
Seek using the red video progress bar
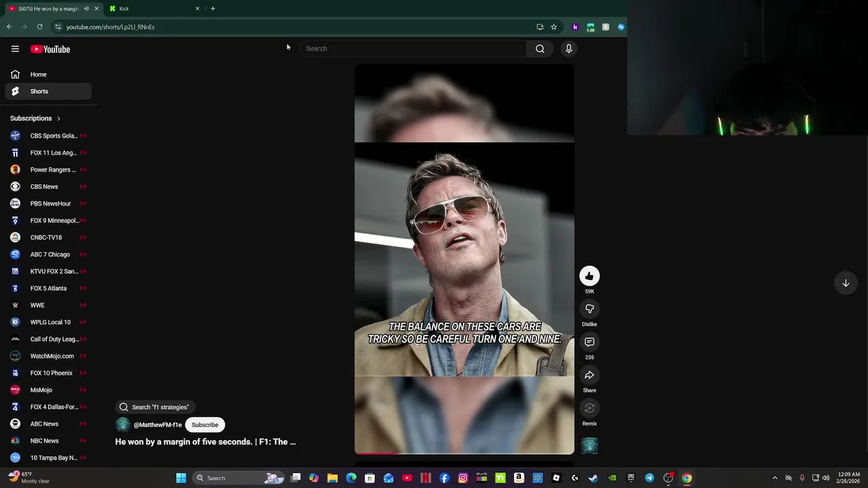tap(465, 453)
